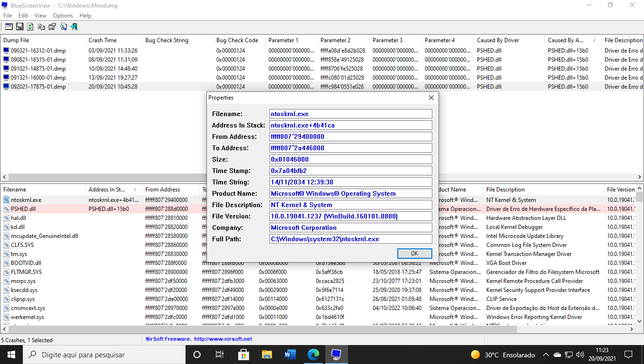644x364 pixels.
Task: Open the File menu
Action: pos(8,16)
